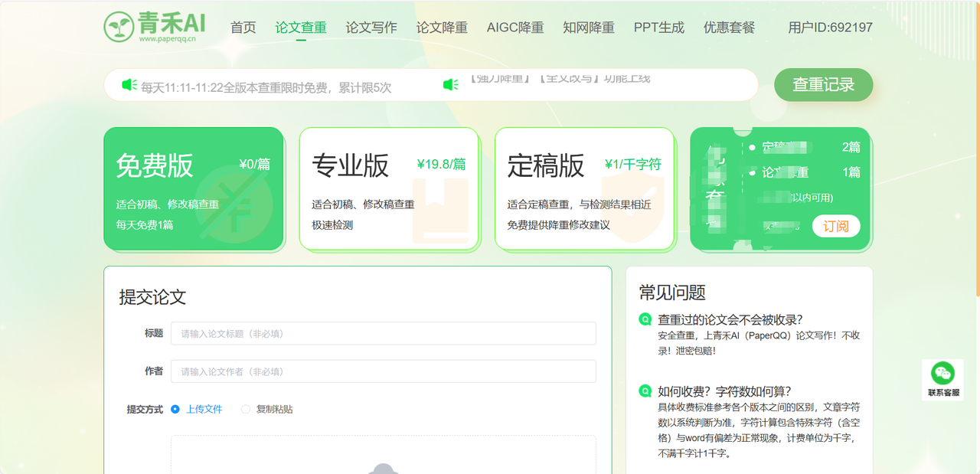Click the text 免费提供降重修改建议
Viewport: 980px width, 474px height.
click(x=559, y=225)
